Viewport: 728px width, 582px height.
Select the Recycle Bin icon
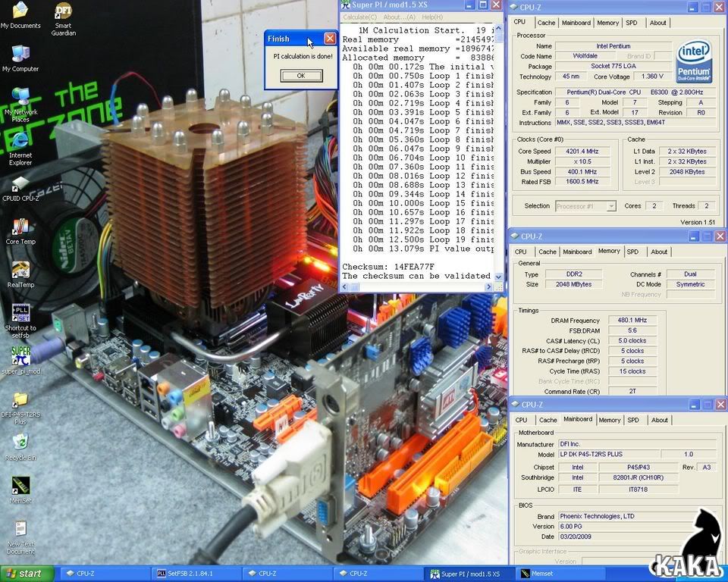pos(20,447)
